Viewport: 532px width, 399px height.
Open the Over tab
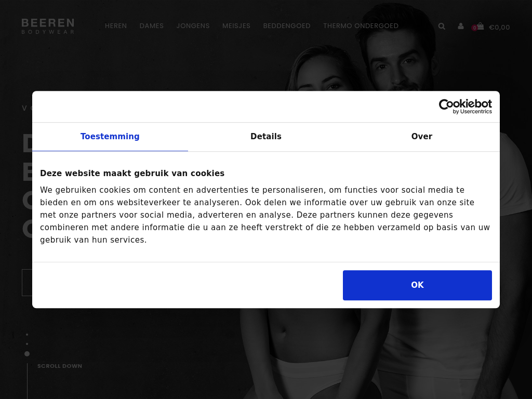click(422, 137)
